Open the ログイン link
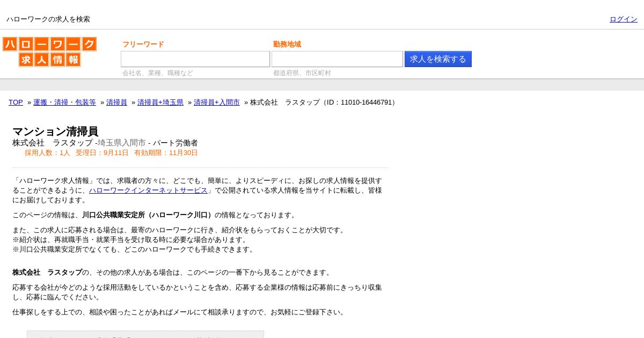Image resolution: width=644 pixels, height=338 pixels. click(x=623, y=19)
